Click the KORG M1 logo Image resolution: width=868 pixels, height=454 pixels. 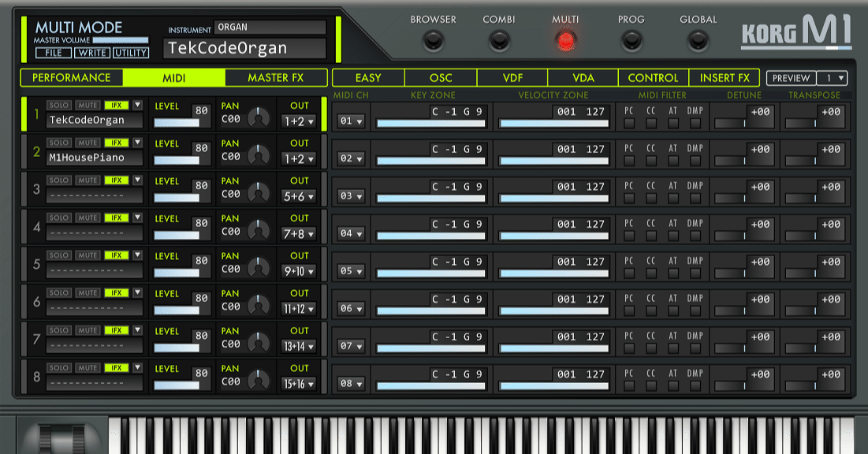796,32
